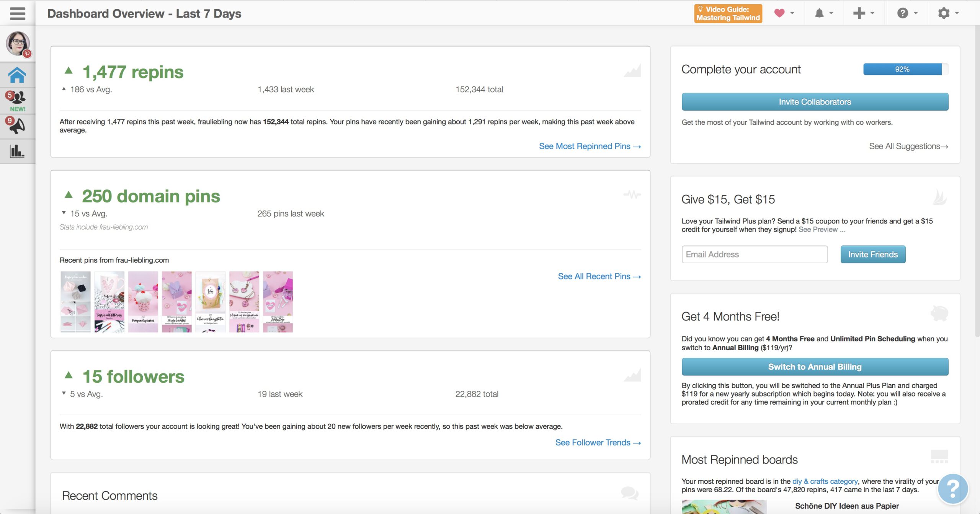Open the gear settings dropdown
Viewport: 980px width, 514px height.
click(947, 13)
